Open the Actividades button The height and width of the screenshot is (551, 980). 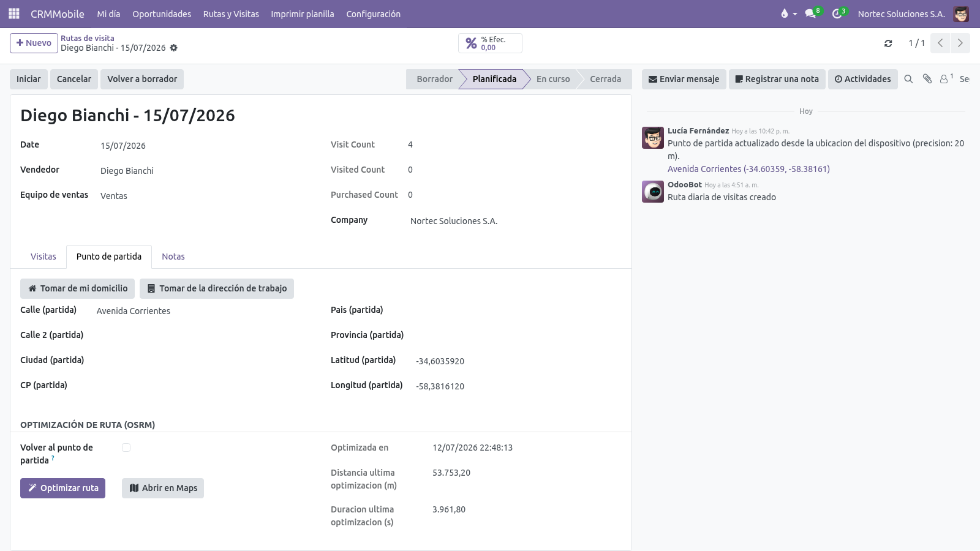[x=863, y=79]
